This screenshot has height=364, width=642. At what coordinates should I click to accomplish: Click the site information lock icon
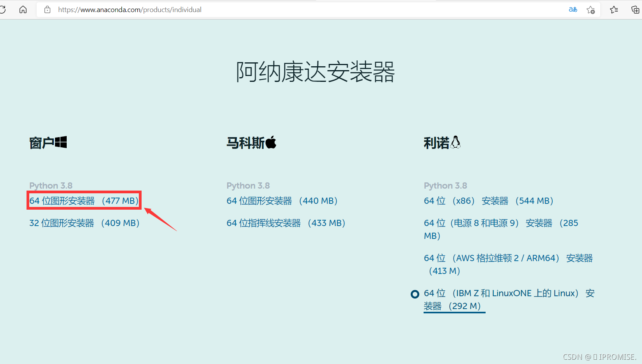[47, 9]
